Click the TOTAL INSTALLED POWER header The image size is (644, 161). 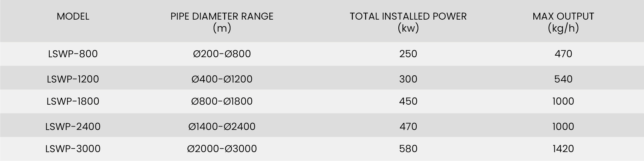pyautogui.click(x=408, y=22)
